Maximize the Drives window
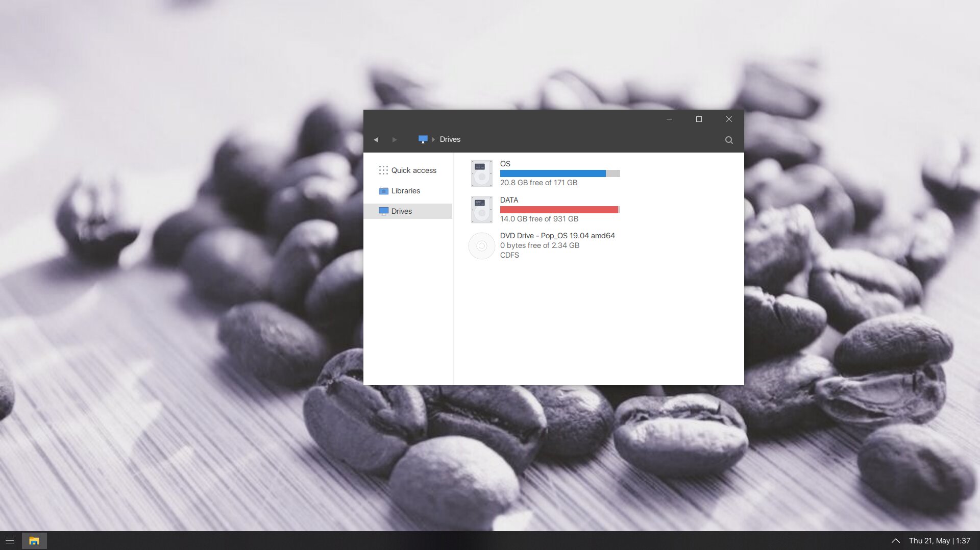 [x=699, y=119]
